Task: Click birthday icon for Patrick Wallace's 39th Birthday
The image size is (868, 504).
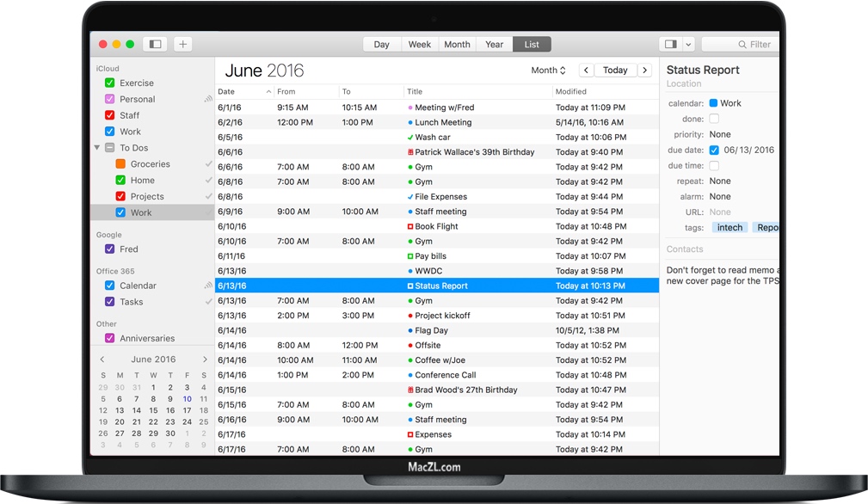Action: pyautogui.click(x=410, y=152)
